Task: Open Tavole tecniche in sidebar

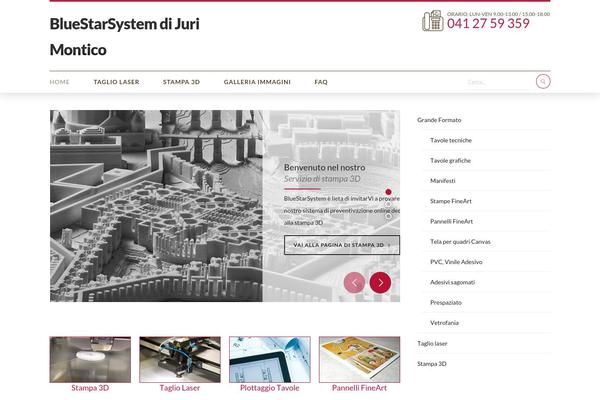Action: [451, 140]
